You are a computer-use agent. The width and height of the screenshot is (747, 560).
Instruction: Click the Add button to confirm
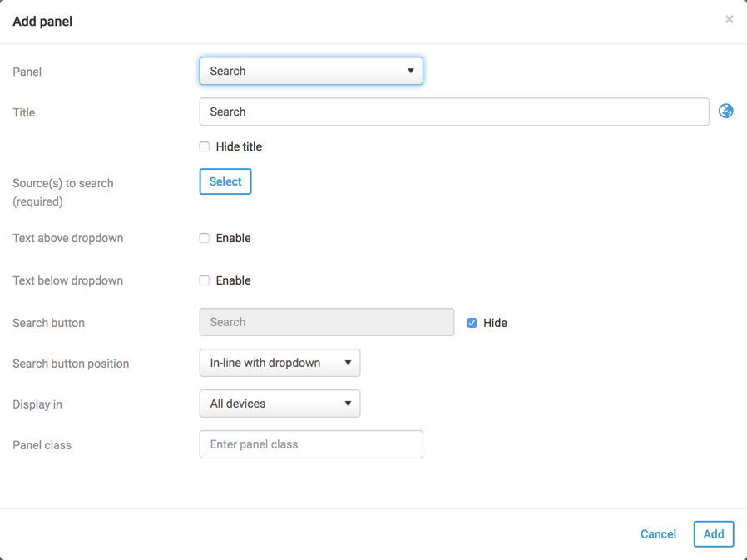tap(713, 534)
